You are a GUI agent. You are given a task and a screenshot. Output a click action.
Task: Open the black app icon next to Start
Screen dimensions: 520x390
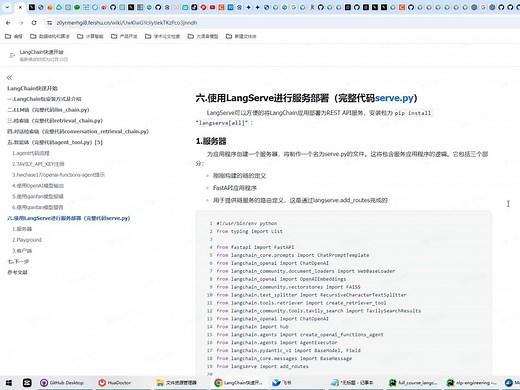pyautogui.click(x=27, y=383)
